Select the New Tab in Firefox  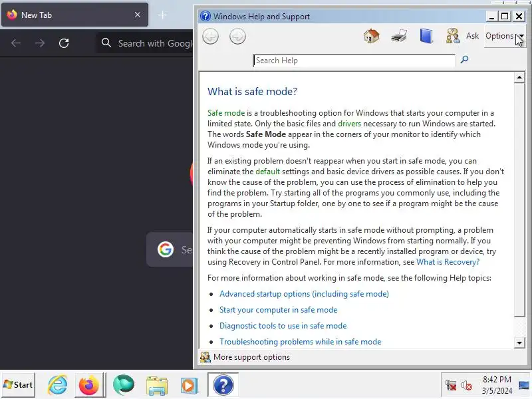(x=74, y=15)
